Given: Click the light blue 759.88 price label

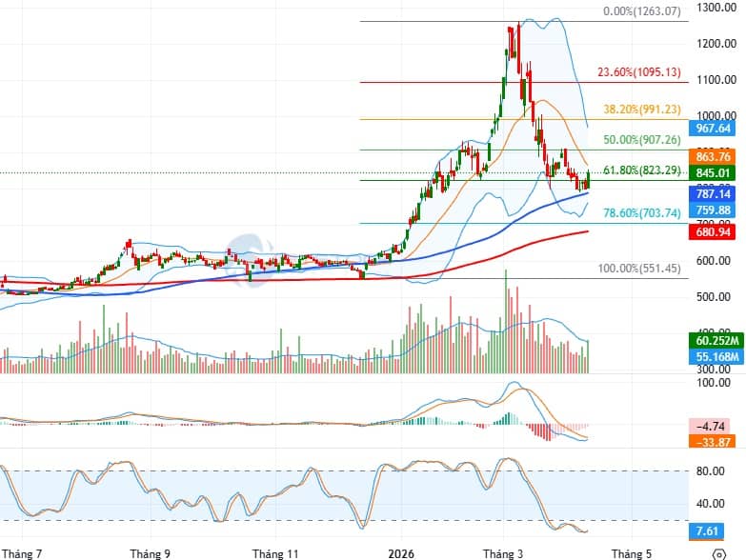Looking at the screenshot, I should pos(714,210).
